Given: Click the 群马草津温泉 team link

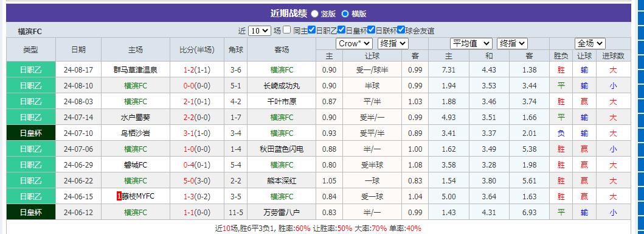Looking at the screenshot, I should tap(136, 70).
